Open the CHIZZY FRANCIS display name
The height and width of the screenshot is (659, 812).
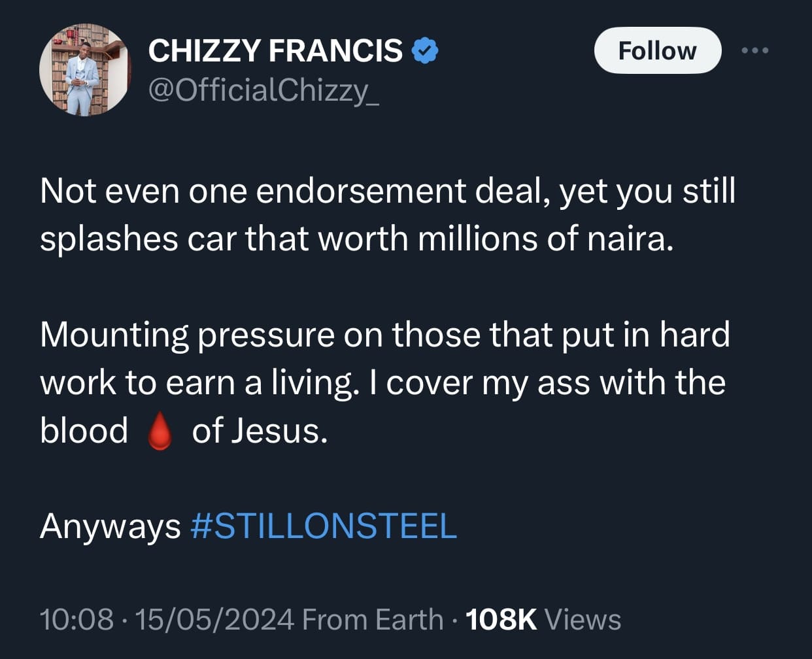coord(275,51)
